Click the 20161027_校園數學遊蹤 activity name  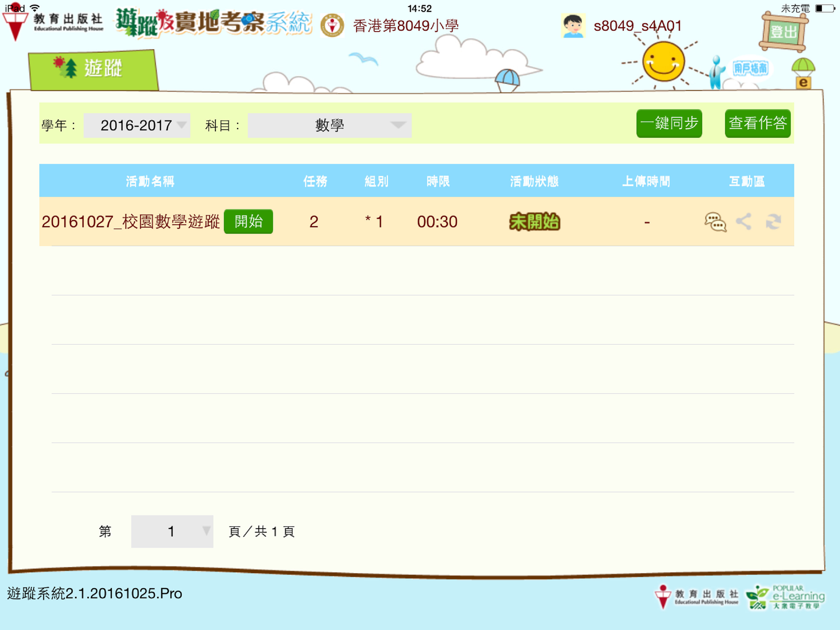(131, 222)
